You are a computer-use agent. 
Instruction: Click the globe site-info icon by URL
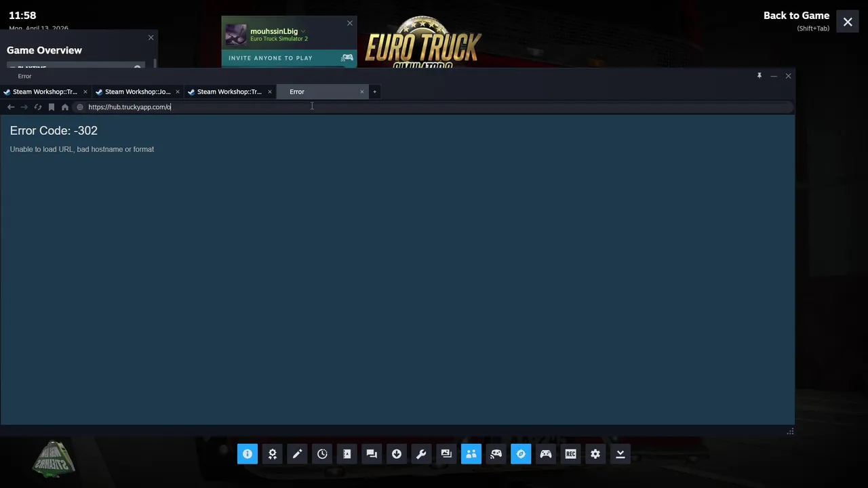tap(80, 107)
